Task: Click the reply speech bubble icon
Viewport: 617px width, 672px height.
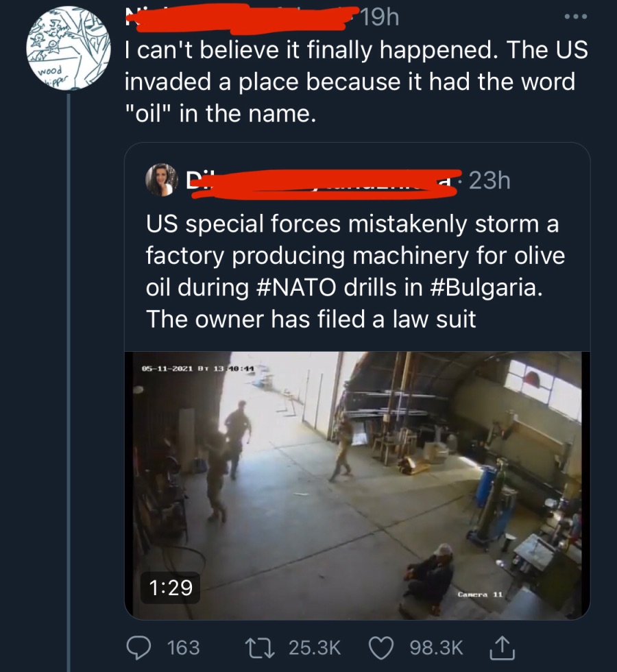Action: coord(142,647)
